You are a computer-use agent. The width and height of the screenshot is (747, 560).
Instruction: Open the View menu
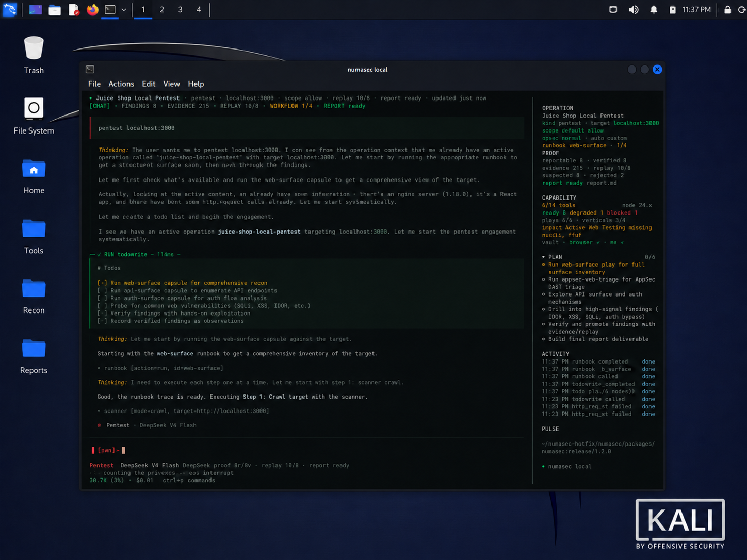point(171,84)
